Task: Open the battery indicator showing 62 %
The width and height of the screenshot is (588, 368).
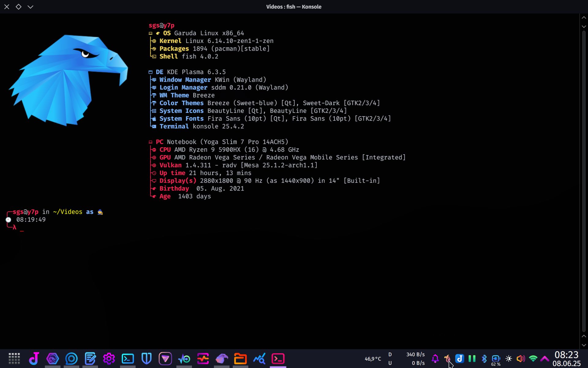Action: [x=496, y=360]
